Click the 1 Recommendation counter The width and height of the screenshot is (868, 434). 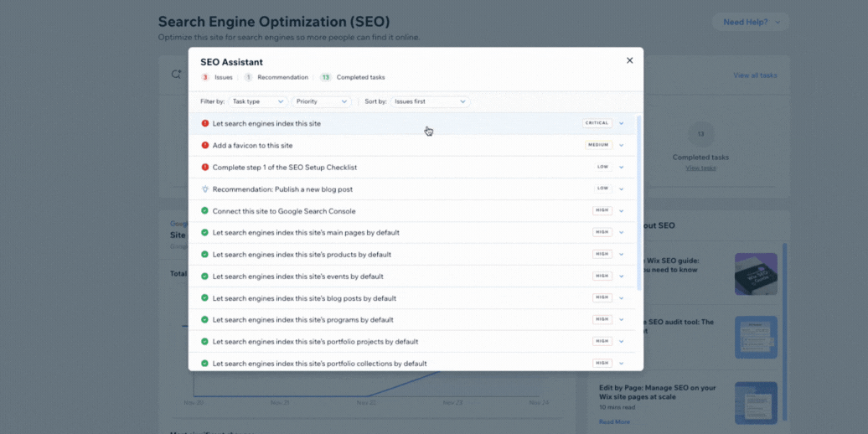pyautogui.click(x=276, y=77)
